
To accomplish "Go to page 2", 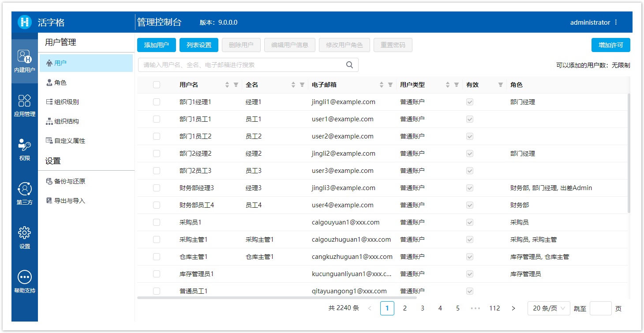I will [x=405, y=308].
